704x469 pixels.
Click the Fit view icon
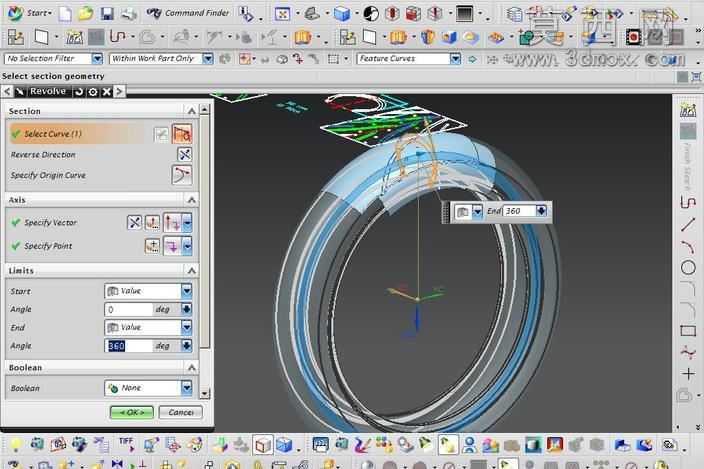click(x=282, y=14)
